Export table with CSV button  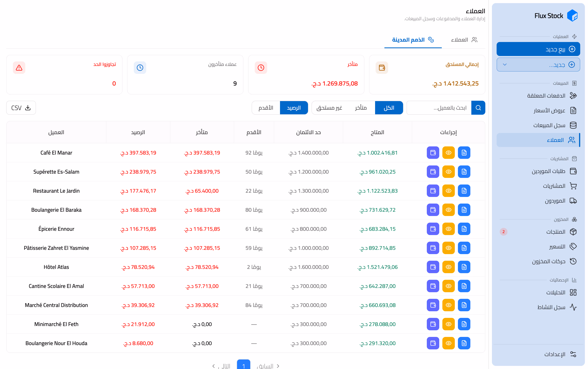(21, 108)
